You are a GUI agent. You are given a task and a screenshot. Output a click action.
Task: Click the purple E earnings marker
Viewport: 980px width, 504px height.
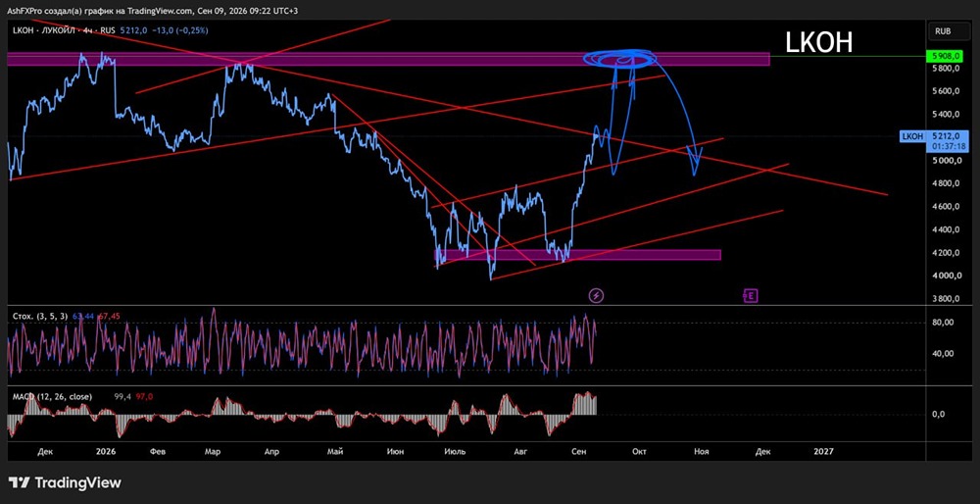click(750, 296)
